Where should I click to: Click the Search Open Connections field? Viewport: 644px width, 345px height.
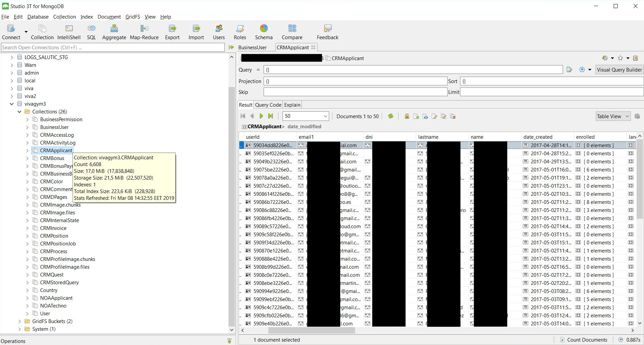point(113,48)
